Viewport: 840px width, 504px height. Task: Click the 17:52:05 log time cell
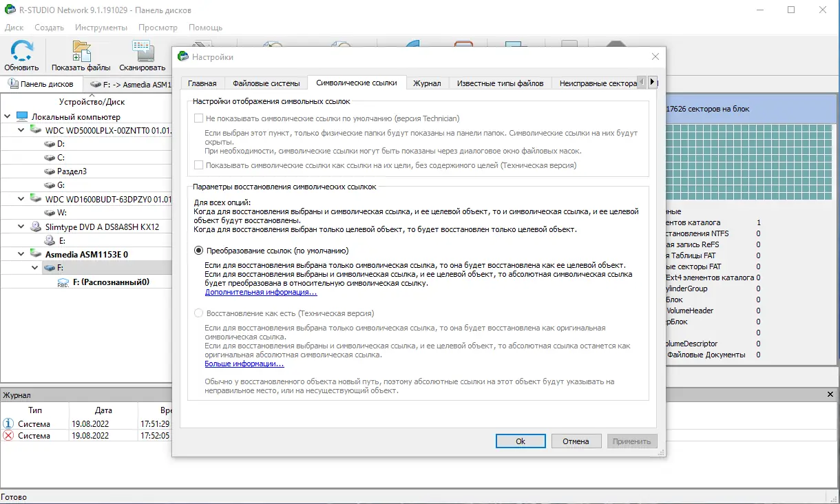click(154, 436)
